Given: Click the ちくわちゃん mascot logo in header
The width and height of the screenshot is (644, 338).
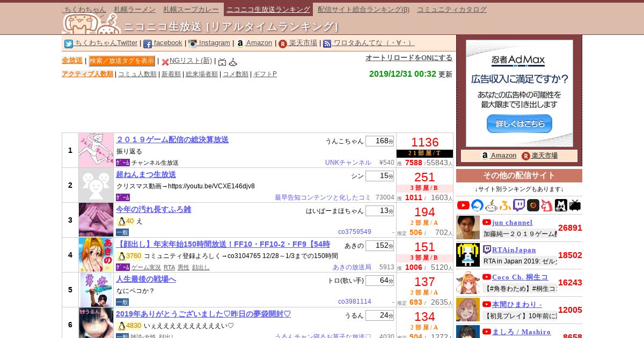Looking at the screenshot, I should [x=91, y=24].
